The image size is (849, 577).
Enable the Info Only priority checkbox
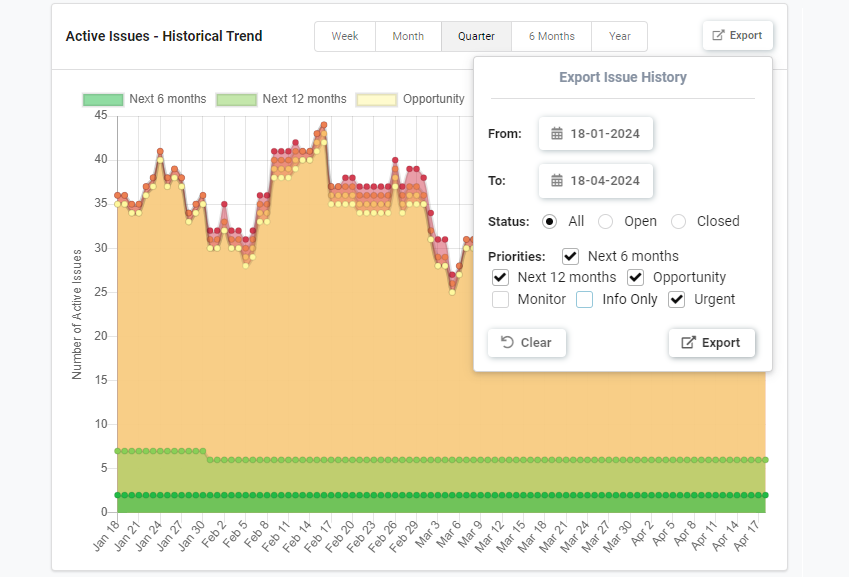(585, 299)
